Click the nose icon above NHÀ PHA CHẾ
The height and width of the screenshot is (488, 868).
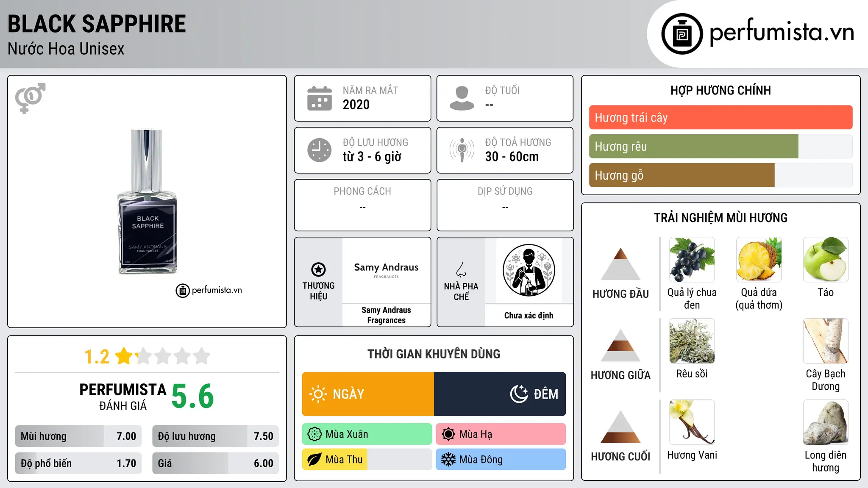[x=461, y=269]
